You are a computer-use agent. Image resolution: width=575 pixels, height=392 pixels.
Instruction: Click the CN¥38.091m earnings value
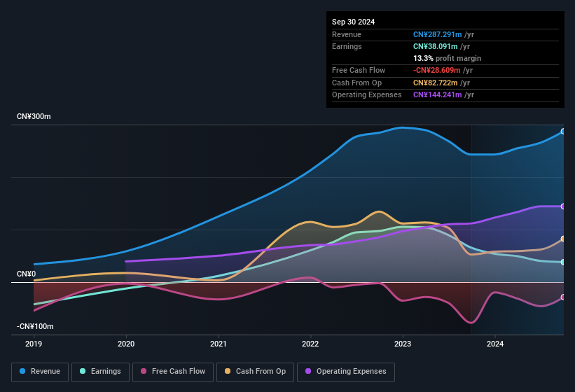point(436,46)
